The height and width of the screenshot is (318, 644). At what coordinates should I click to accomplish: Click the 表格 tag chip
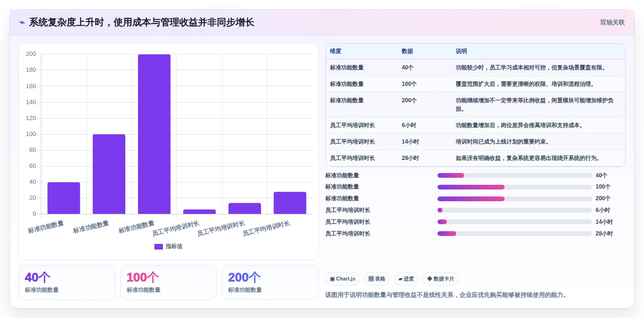[x=377, y=279]
